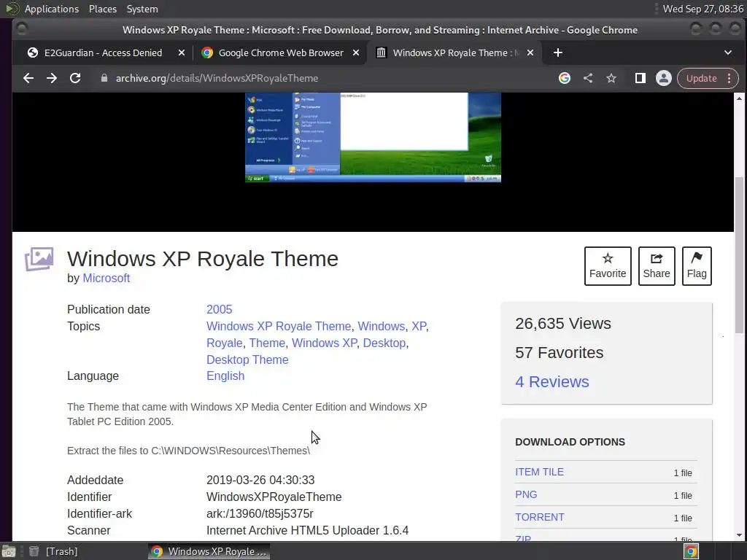This screenshot has width=747, height=560.
Task: Click the 2005 publication date link
Action: pyautogui.click(x=219, y=309)
